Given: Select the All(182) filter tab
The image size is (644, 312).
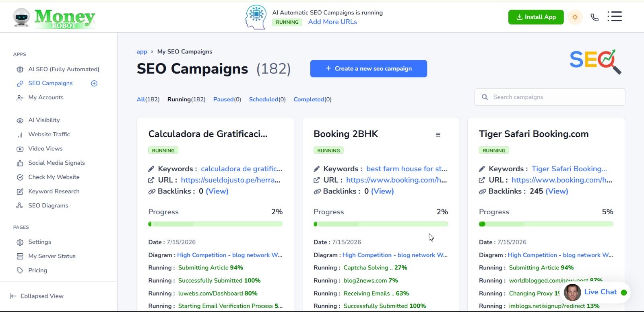Looking at the screenshot, I should tap(148, 99).
